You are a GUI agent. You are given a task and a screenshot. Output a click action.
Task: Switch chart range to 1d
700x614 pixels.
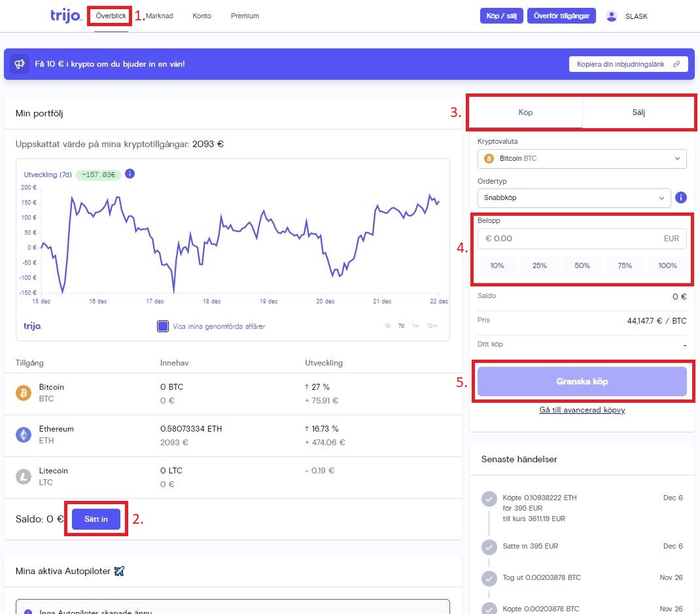[x=387, y=326]
